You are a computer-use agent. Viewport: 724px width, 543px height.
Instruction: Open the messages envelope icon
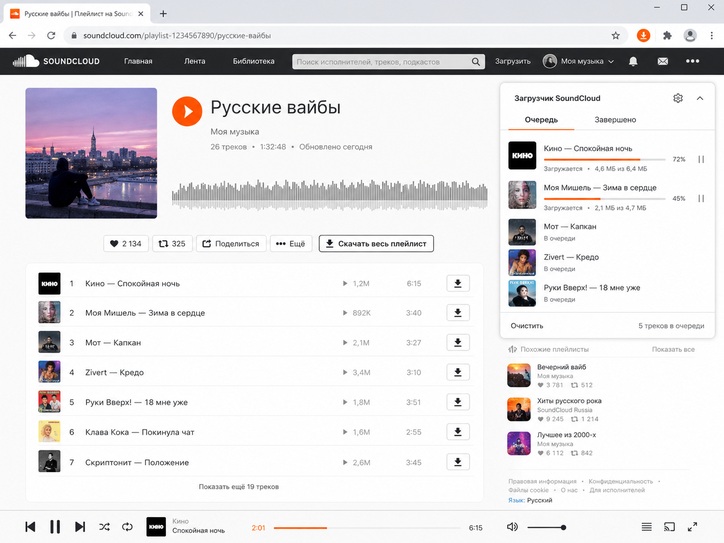click(663, 61)
